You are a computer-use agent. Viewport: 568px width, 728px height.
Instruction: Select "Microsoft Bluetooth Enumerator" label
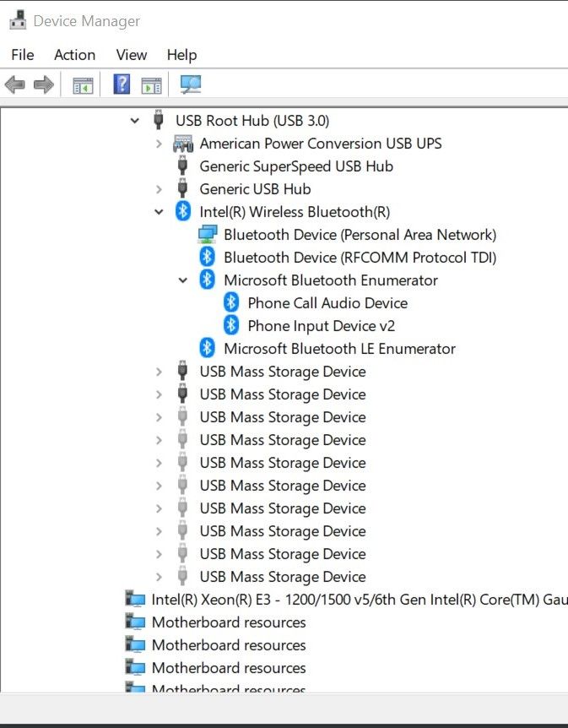tap(331, 280)
